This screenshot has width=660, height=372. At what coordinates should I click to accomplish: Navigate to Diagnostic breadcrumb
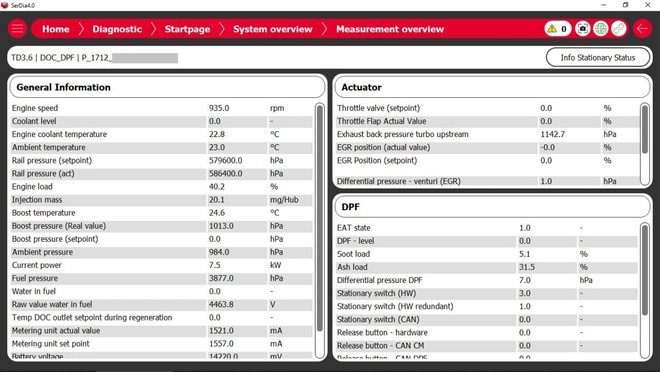(x=117, y=29)
